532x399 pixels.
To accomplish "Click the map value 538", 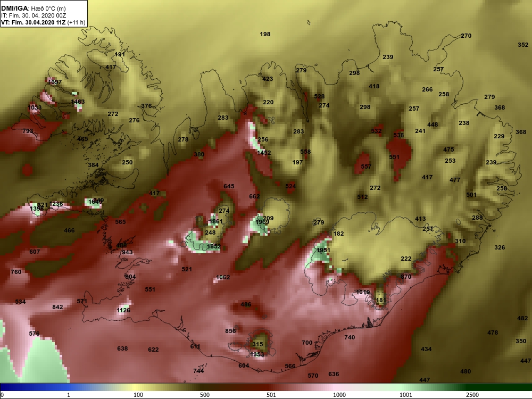I will click(x=398, y=135).
